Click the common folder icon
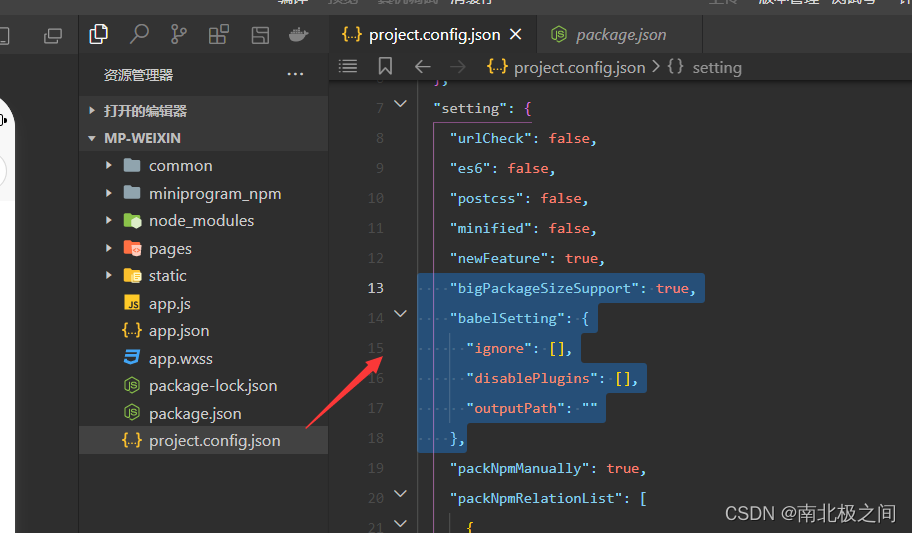The width and height of the screenshot is (912, 533). [x=132, y=165]
